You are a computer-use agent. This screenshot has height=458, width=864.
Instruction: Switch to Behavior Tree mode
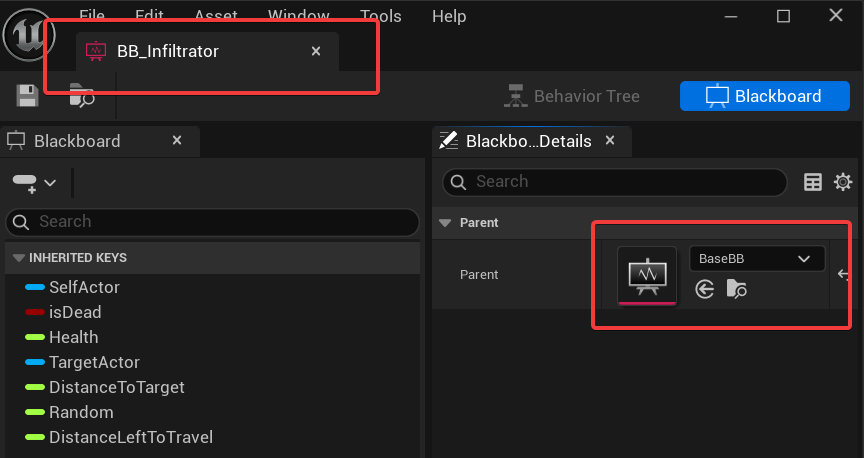tap(572, 96)
